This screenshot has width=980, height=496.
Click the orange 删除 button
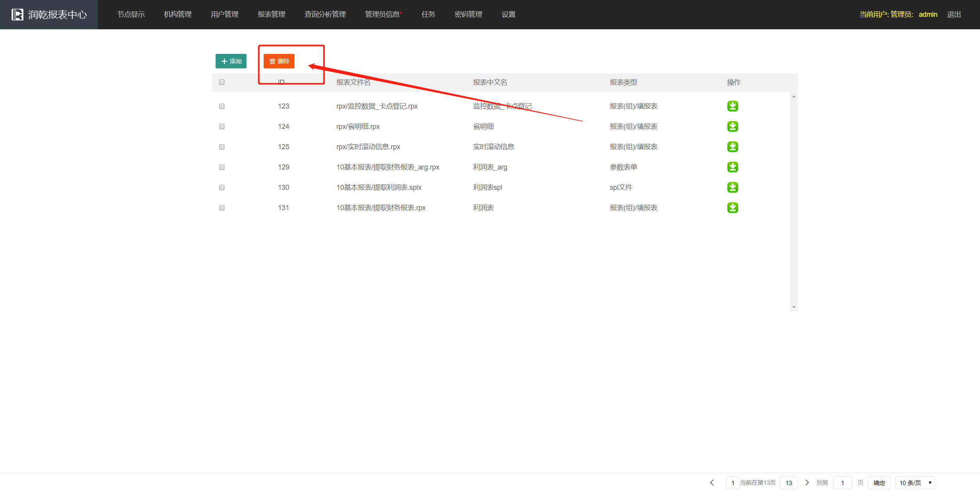pyautogui.click(x=279, y=61)
